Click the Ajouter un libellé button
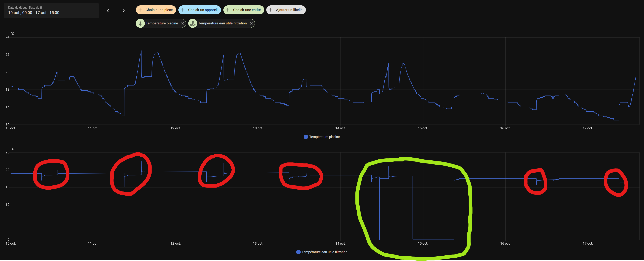 click(x=289, y=10)
